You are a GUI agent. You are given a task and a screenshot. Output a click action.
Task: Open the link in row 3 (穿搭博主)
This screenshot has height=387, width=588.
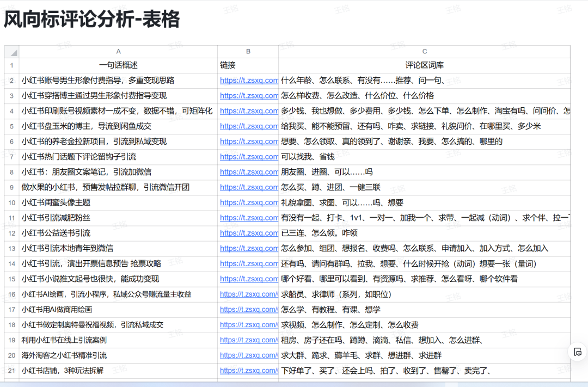249,96
